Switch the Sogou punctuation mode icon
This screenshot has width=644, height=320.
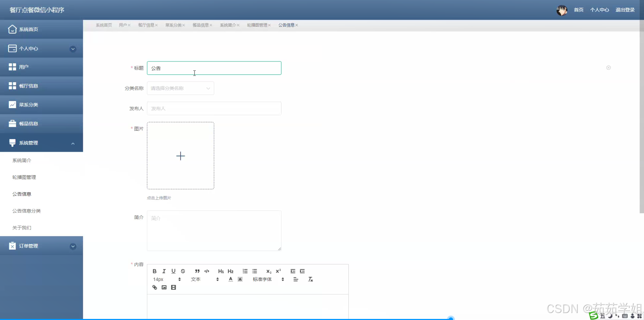(x=617, y=316)
